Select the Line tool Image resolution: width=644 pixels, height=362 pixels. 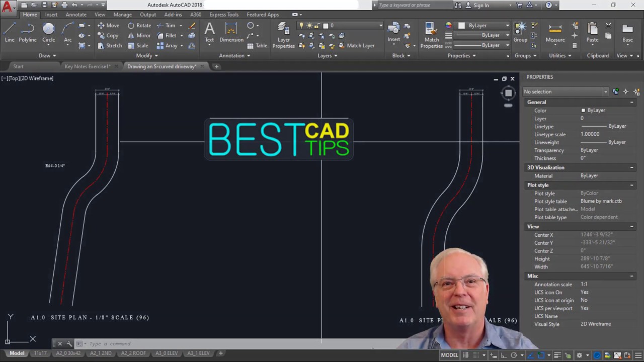(x=10, y=32)
